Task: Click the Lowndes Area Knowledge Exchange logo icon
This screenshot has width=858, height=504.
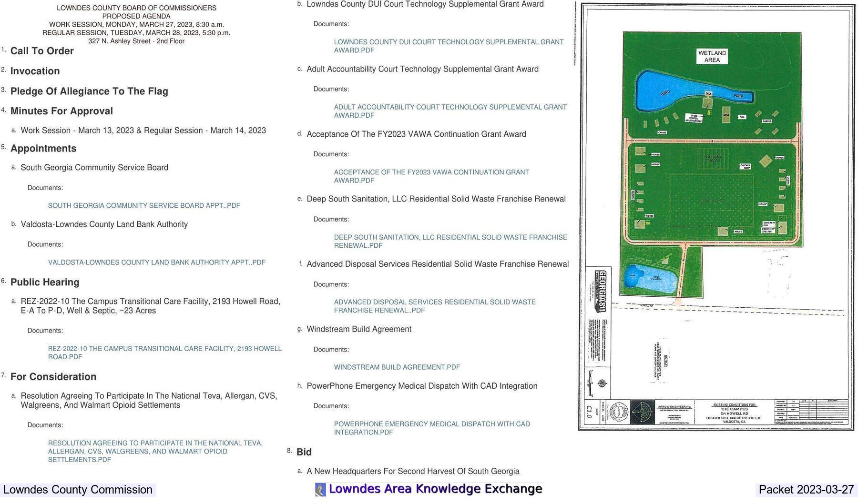Action: [320, 489]
